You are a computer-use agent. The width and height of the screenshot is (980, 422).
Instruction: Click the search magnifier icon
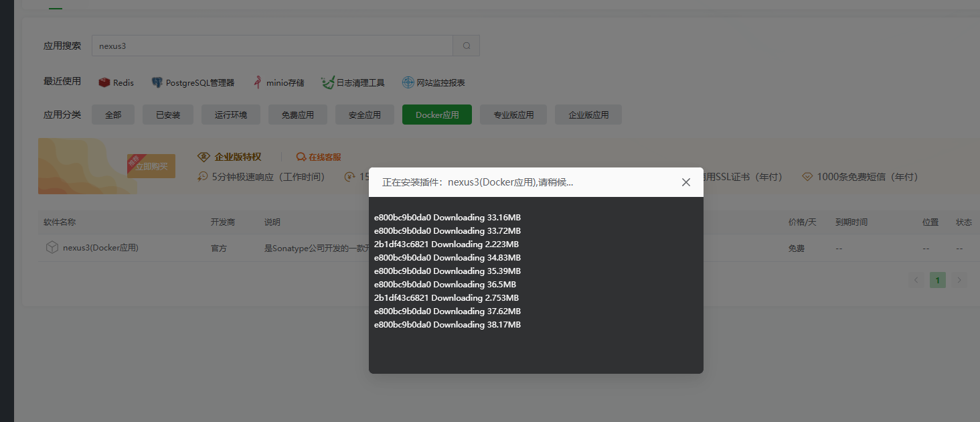click(466, 45)
